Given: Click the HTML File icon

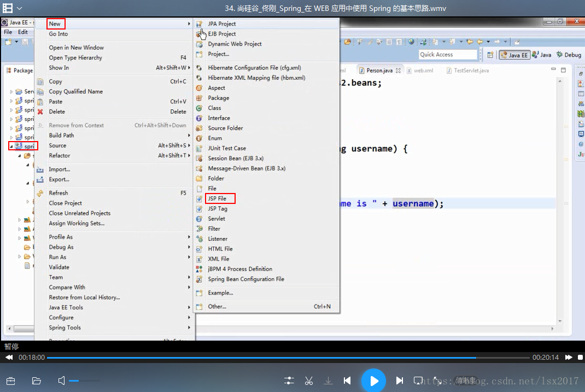Looking at the screenshot, I should coord(199,249).
